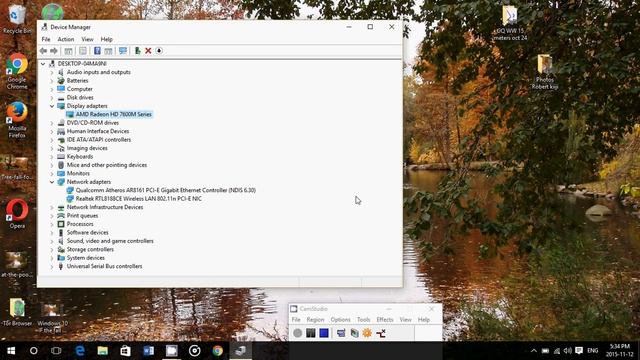Click the volume speaker icon in system tray
Image resolution: width=640 pixels, height=360 pixels.
[567, 351]
